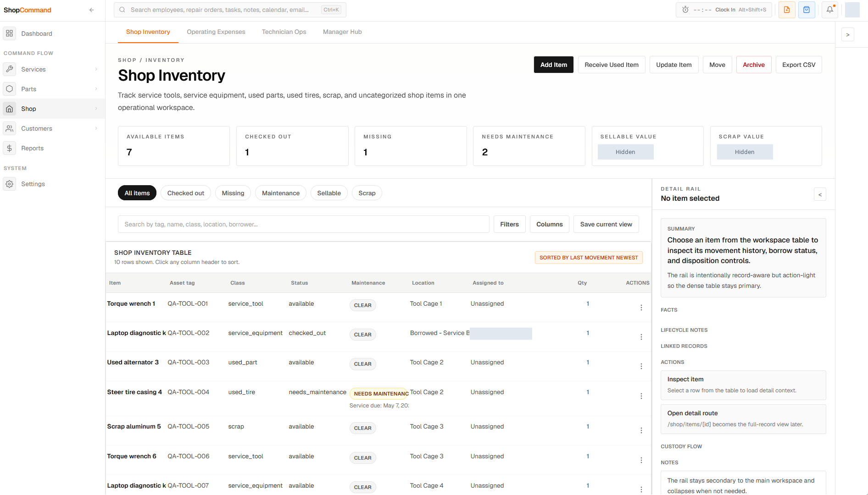
Task: Open the Filters options
Action: 509,224
